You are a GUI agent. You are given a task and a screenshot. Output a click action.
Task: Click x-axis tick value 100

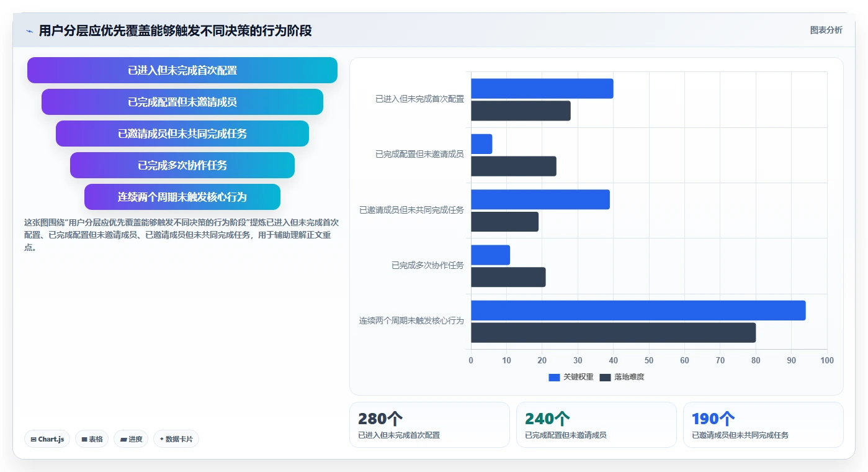tap(827, 360)
